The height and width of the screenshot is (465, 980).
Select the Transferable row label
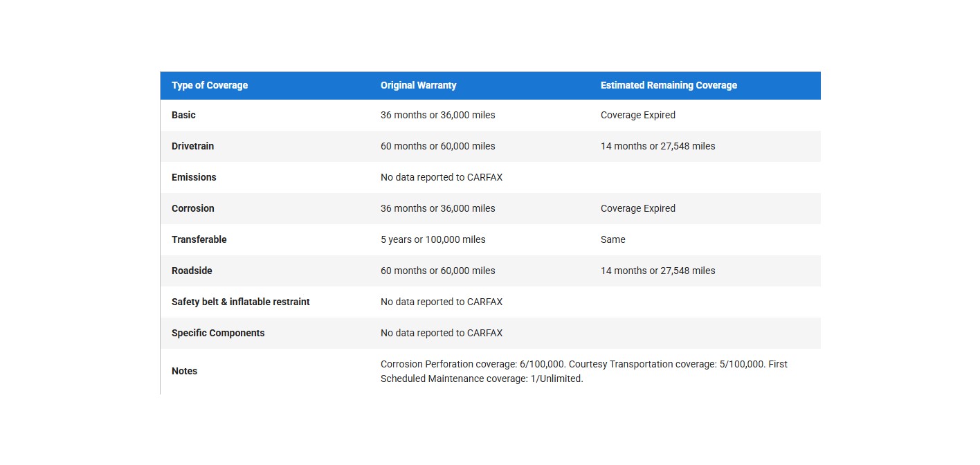(199, 239)
